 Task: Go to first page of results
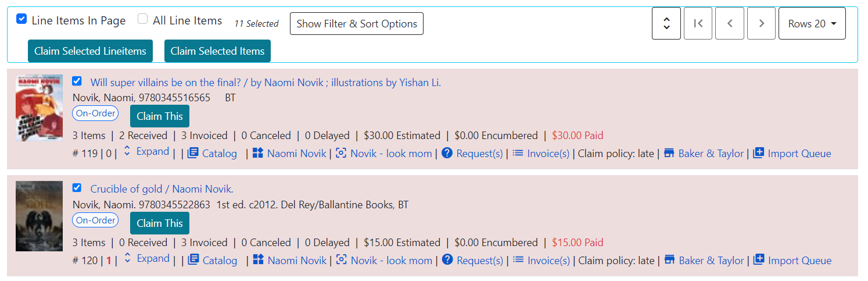pyautogui.click(x=698, y=23)
